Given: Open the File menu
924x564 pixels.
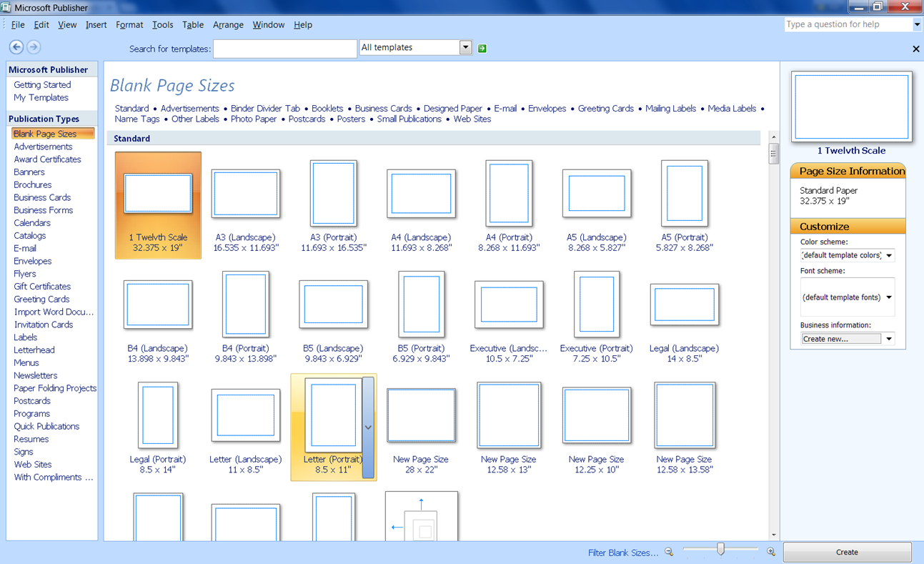Looking at the screenshot, I should (x=18, y=24).
